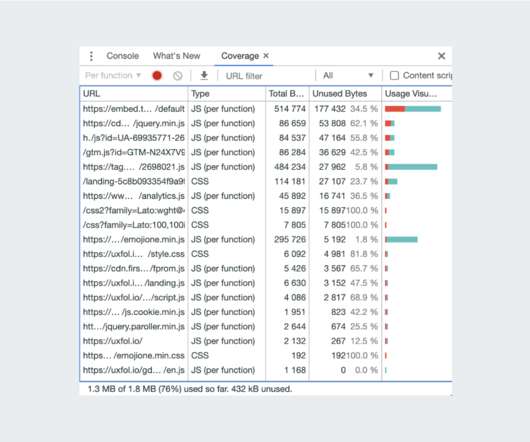Click the red record coverage button
The width and height of the screenshot is (530, 442).
pyautogui.click(x=157, y=76)
